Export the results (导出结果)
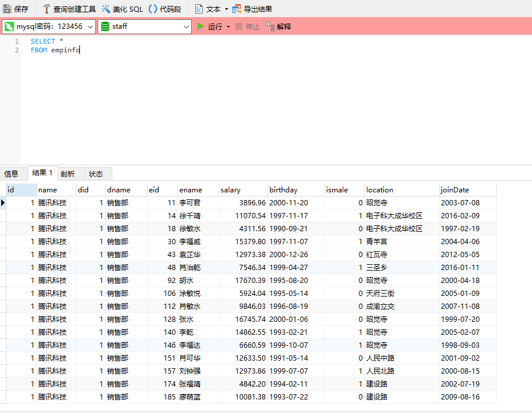 [x=252, y=9]
